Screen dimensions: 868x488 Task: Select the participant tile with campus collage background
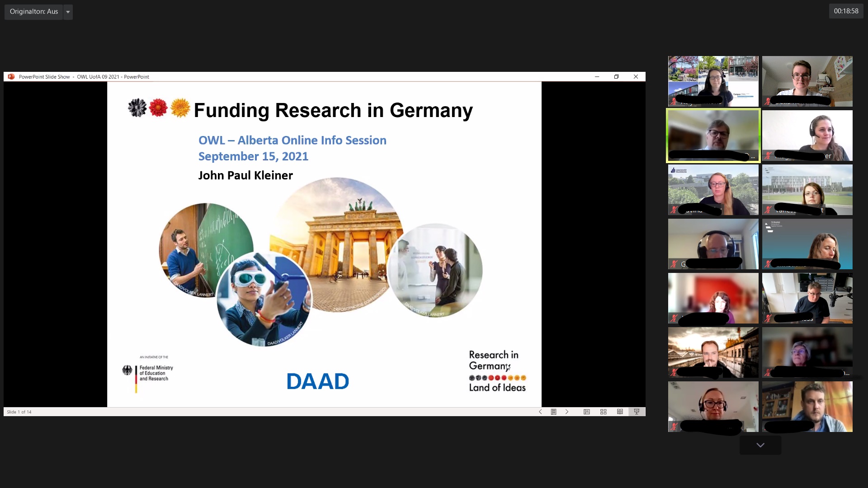click(713, 81)
